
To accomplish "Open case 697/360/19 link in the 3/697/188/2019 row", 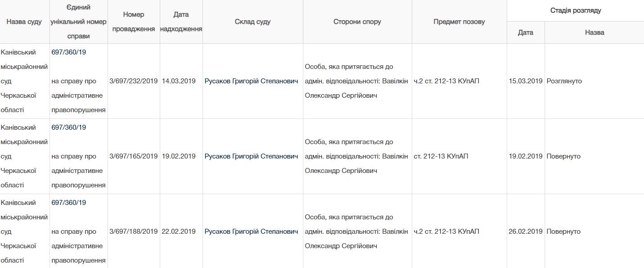I will pyautogui.click(x=69, y=203).
